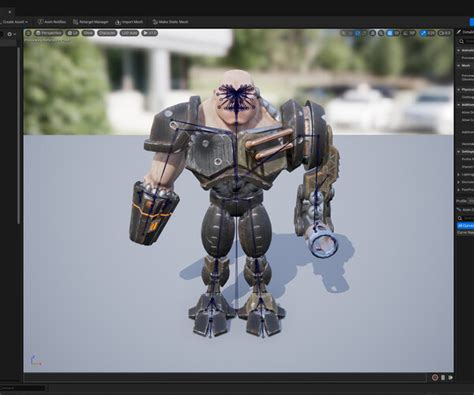Open the Character menu in viewport
This screenshot has height=395, width=474.
click(x=107, y=33)
